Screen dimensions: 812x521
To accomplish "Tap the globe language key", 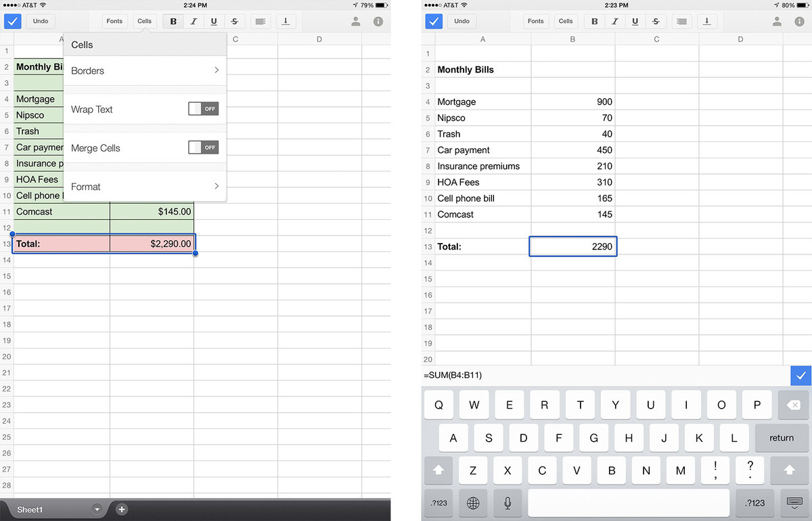I will click(473, 503).
